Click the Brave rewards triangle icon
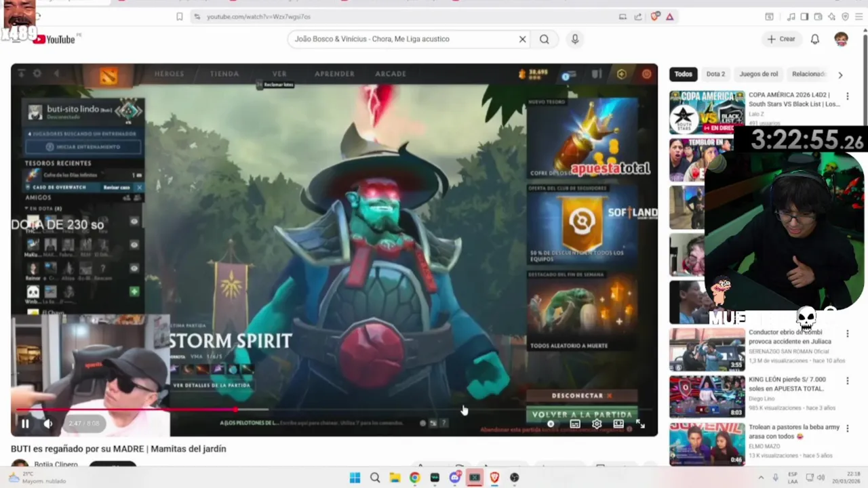Screen dimensions: 868x488 [x=669, y=16]
